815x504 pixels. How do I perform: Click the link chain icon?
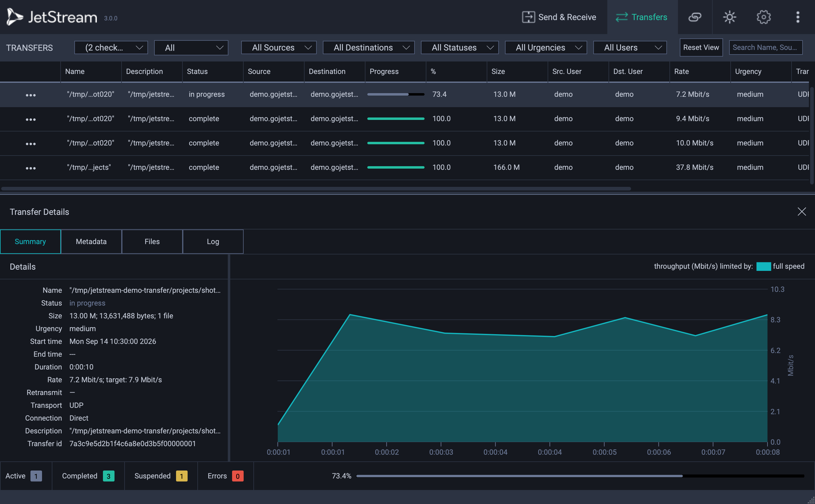tap(695, 17)
